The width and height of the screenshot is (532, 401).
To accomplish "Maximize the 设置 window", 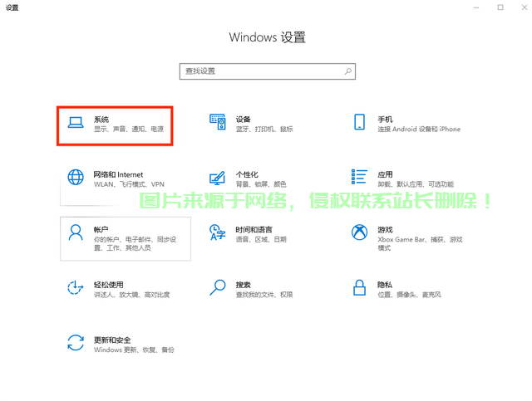I will (500, 7).
